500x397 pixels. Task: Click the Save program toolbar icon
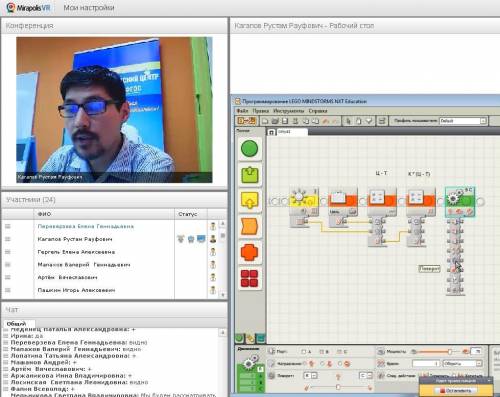click(285, 121)
